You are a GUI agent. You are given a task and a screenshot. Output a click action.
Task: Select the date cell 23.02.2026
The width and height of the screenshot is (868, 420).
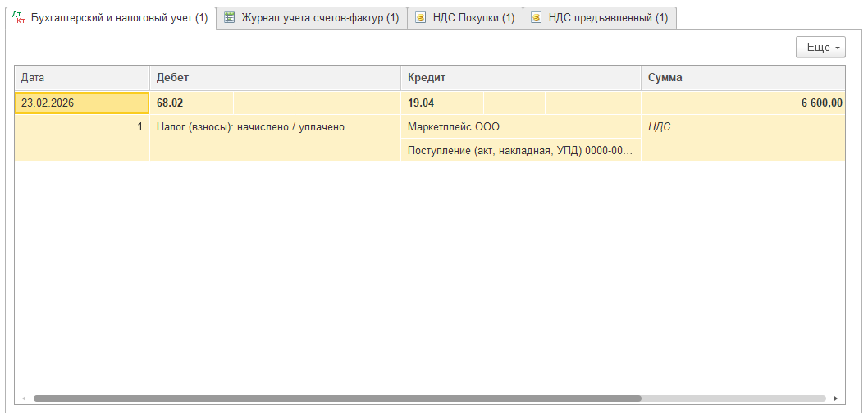(82, 103)
